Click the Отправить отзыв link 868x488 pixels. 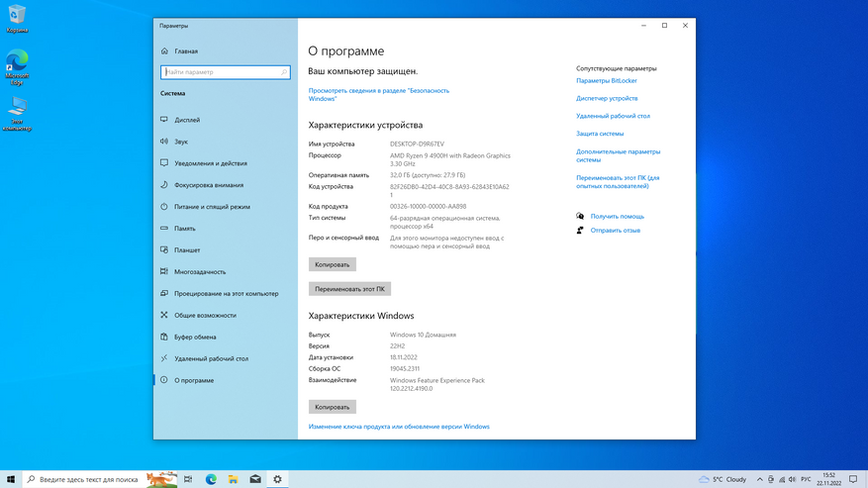(615, 230)
